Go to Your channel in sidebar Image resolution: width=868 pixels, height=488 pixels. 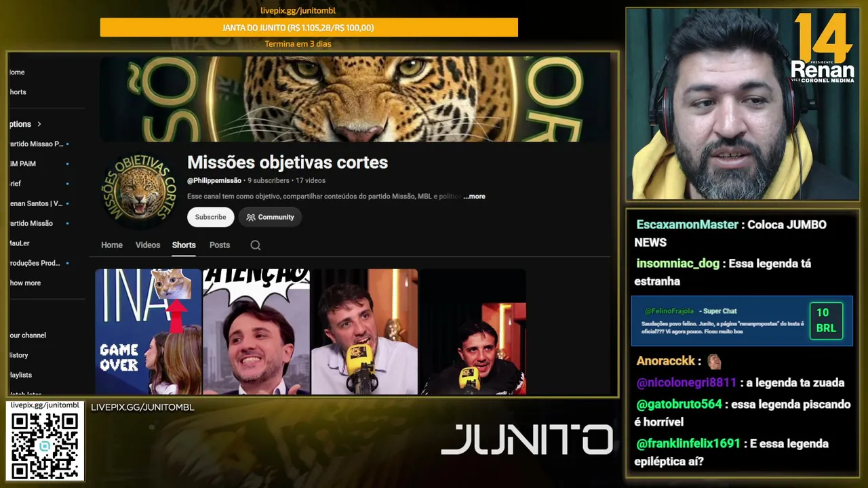tap(28, 335)
